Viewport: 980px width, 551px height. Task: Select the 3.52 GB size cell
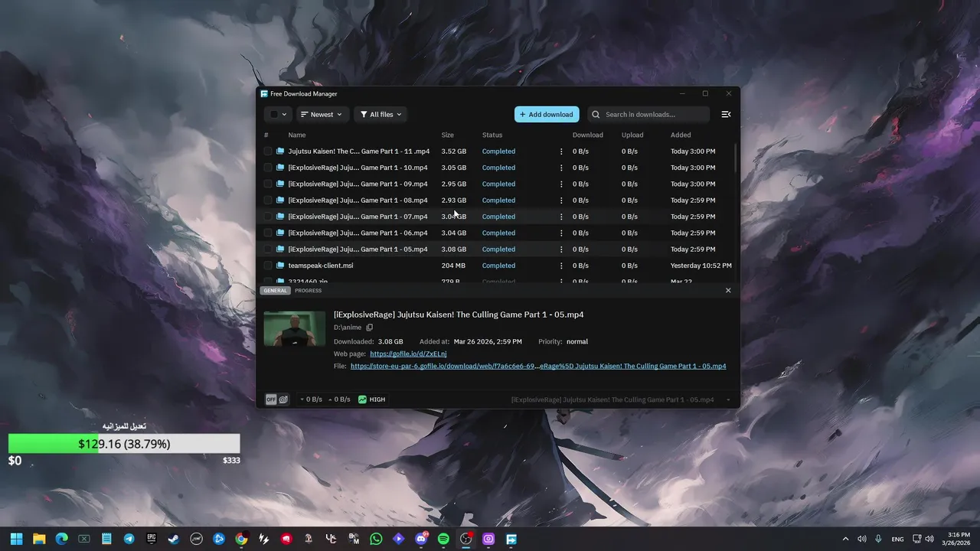click(x=453, y=152)
